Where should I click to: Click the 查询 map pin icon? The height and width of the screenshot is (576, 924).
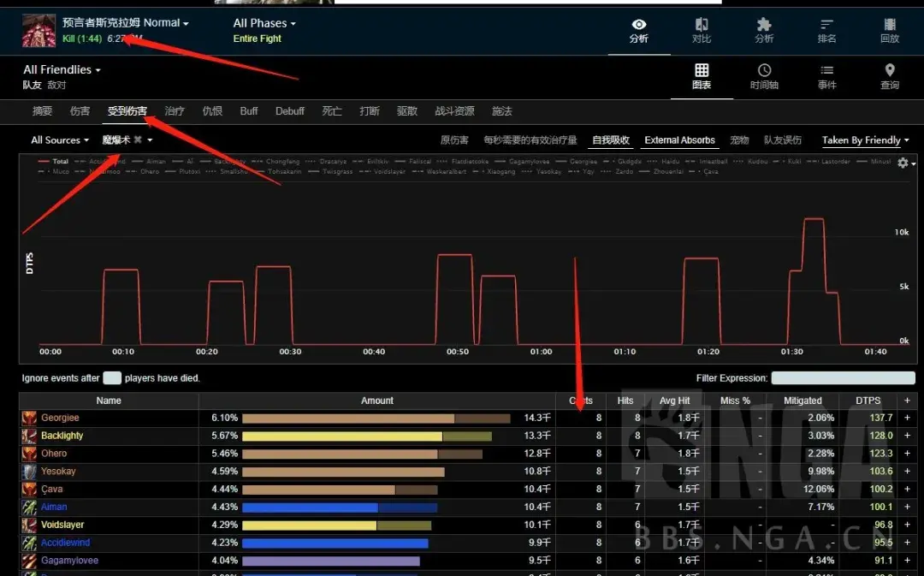[889, 71]
